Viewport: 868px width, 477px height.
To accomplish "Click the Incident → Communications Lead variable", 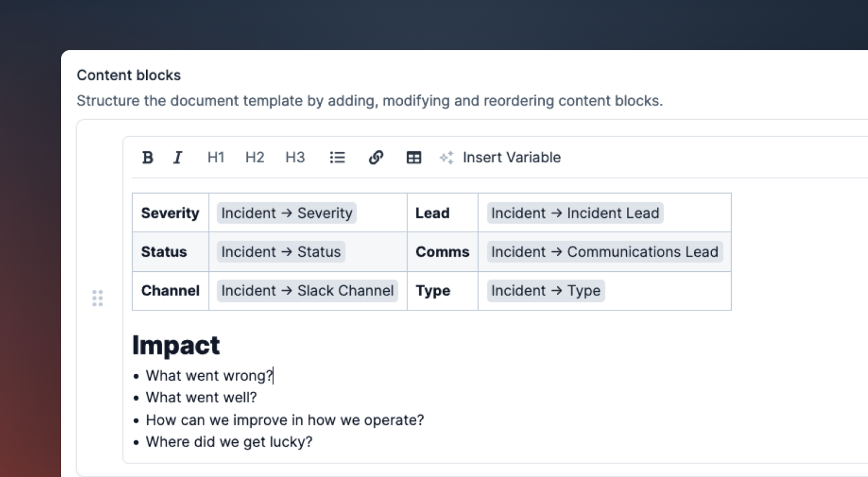I will pos(605,252).
